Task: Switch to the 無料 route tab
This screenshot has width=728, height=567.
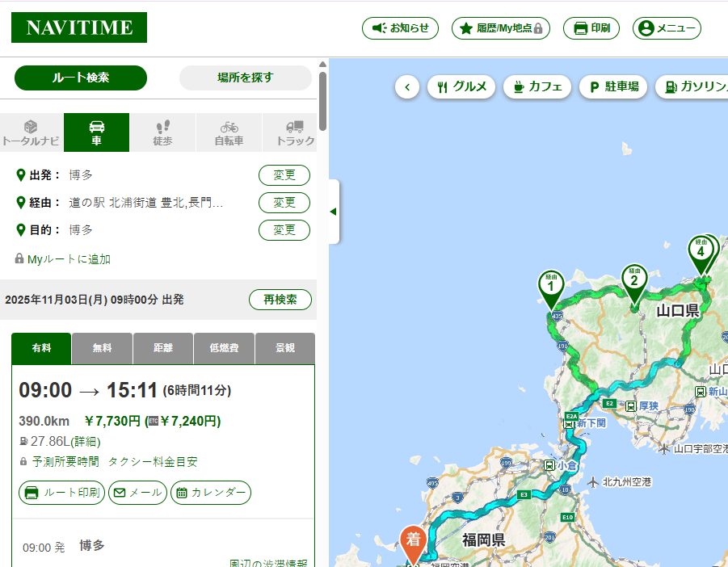Action: pyautogui.click(x=101, y=348)
